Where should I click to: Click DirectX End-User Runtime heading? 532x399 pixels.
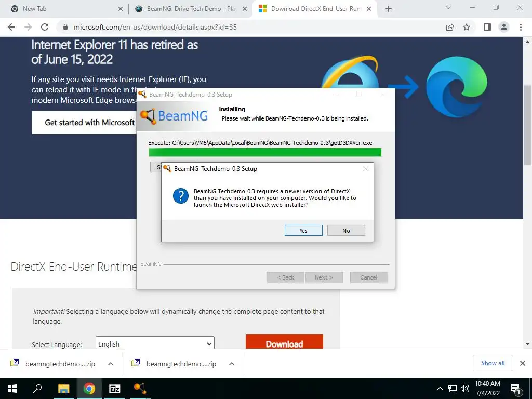(x=74, y=267)
